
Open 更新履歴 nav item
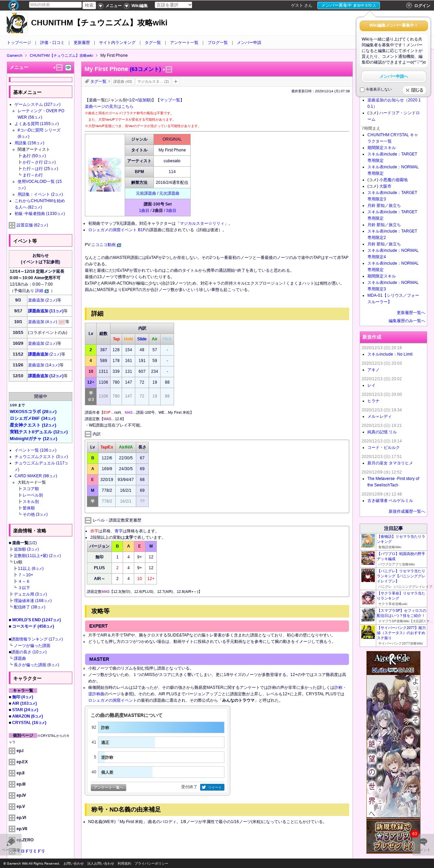pos(82,43)
